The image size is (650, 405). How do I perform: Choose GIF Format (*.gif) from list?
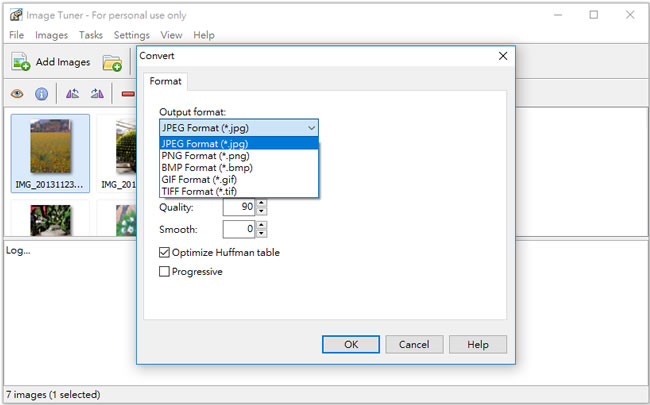pos(239,179)
